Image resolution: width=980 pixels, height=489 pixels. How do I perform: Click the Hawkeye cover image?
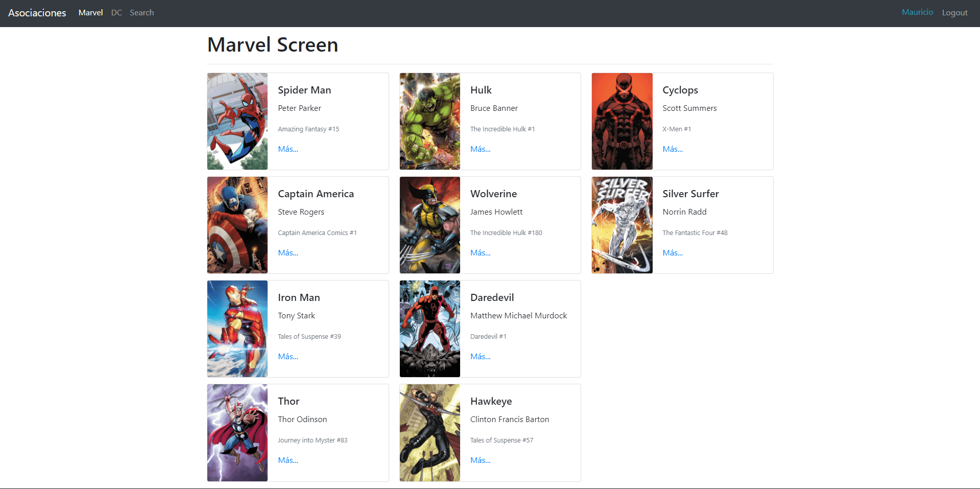tap(430, 433)
